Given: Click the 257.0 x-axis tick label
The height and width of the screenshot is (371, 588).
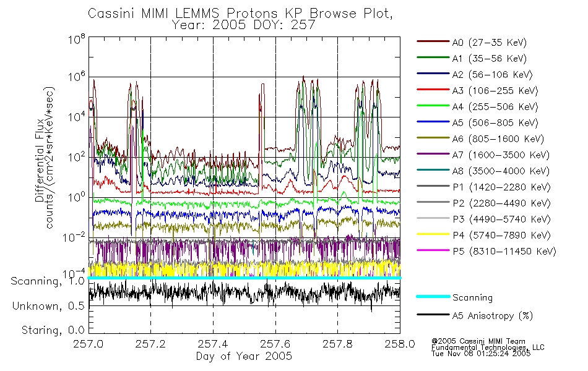Looking at the screenshot, I should (88, 344).
